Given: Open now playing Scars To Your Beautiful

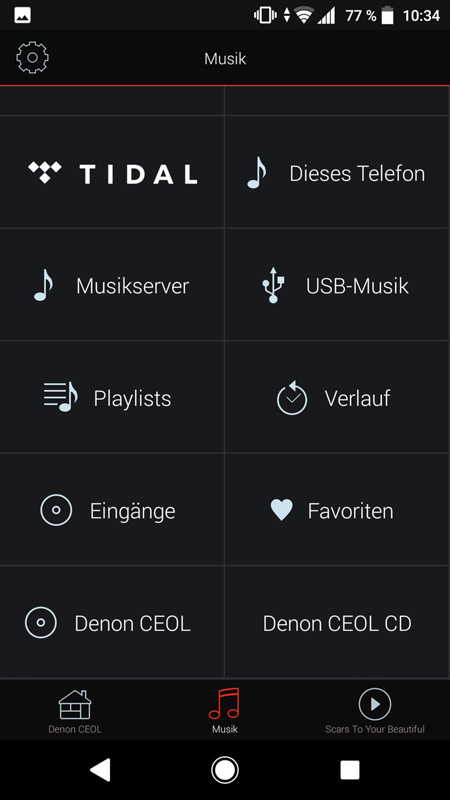Looking at the screenshot, I should coord(375,711).
